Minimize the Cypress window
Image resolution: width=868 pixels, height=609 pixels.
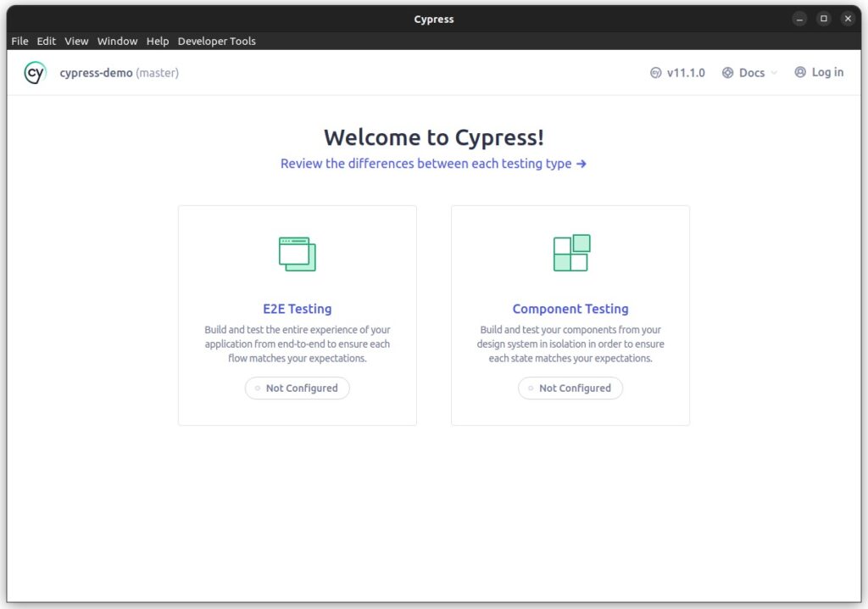pos(799,19)
